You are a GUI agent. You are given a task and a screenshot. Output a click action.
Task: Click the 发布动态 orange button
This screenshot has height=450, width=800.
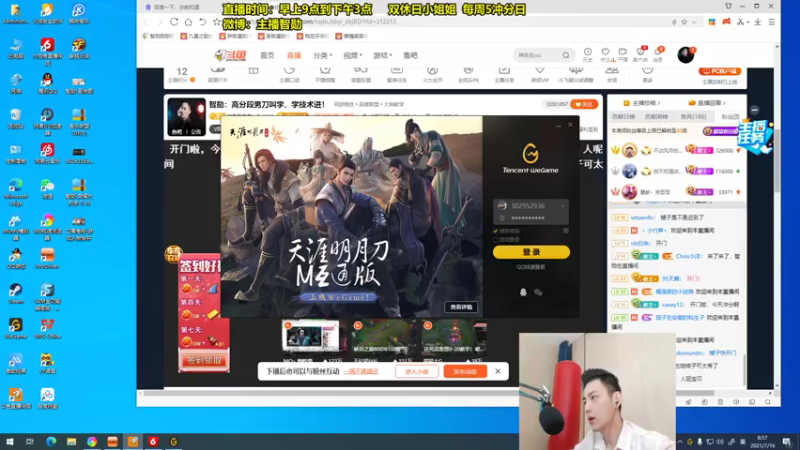(x=465, y=371)
